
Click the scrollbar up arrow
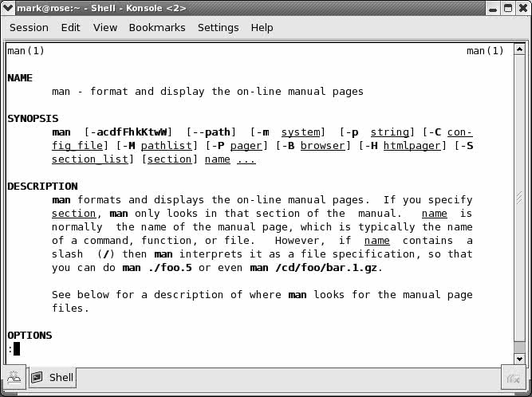pyautogui.click(x=519, y=50)
